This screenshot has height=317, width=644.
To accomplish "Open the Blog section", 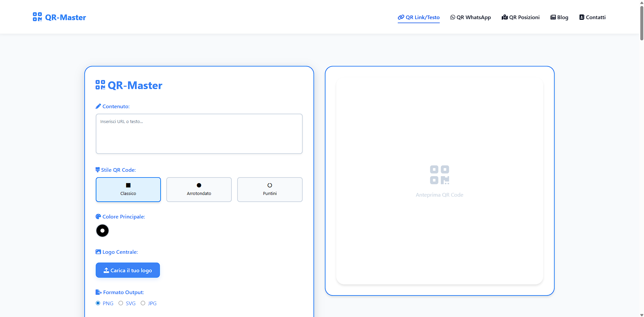I will (559, 17).
